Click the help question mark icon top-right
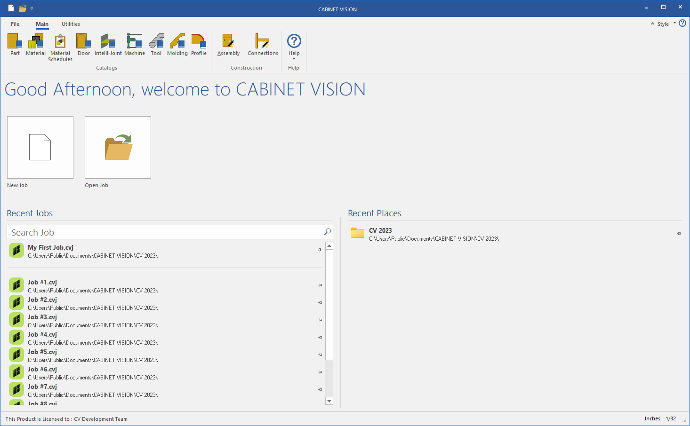The width and height of the screenshot is (690, 426). coord(682,23)
